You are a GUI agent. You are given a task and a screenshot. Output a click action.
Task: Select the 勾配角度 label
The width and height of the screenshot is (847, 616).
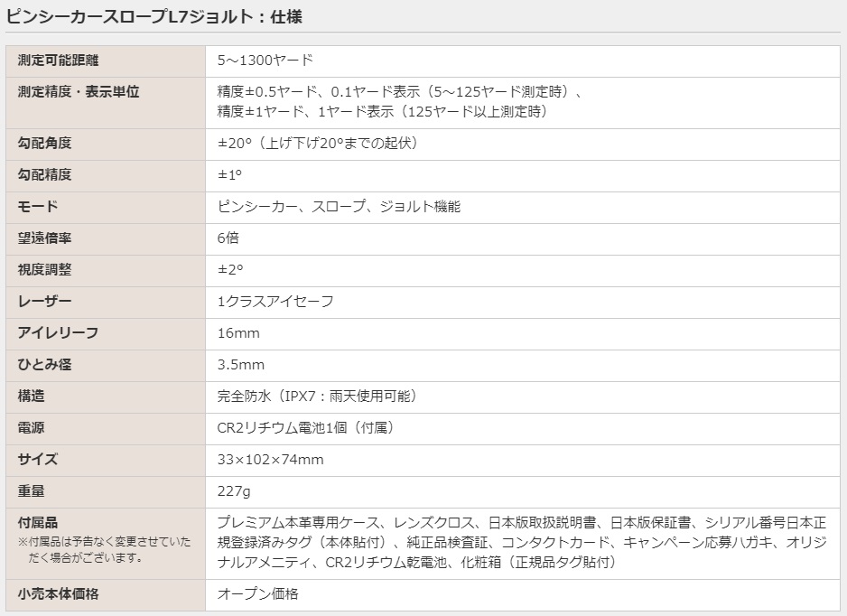[x=44, y=143]
